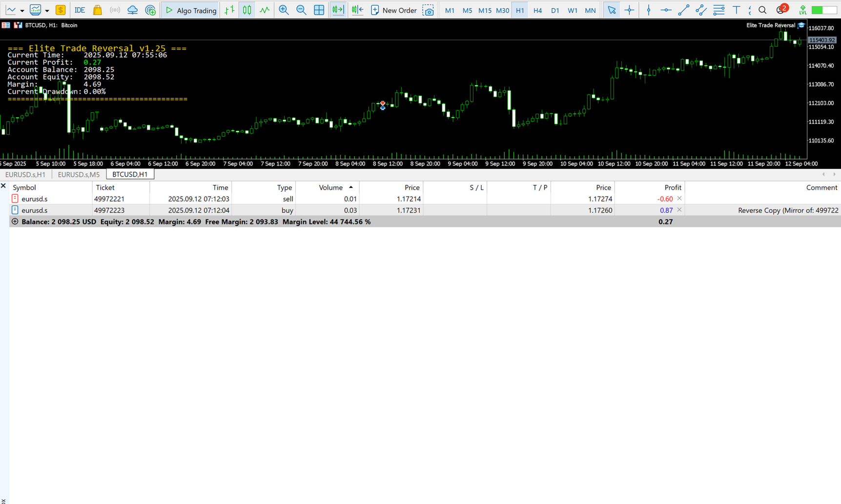Expand the new chart dropdown arrow
Screen dimensions: 841x504
pos(22,10)
